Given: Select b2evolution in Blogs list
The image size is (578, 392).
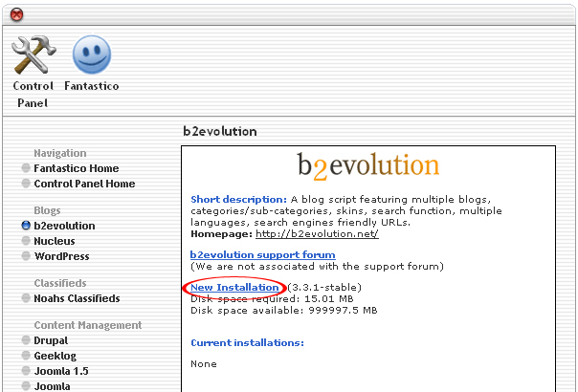Looking at the screenshot, I should (64, 226).
